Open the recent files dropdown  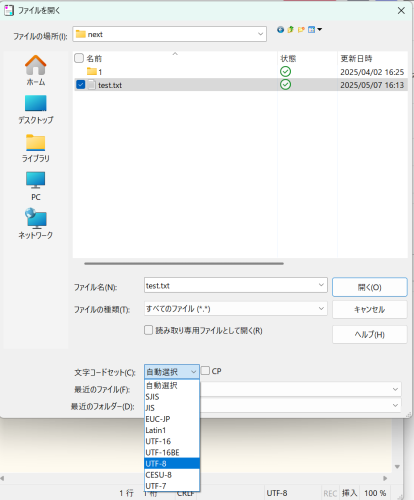point(301,389)
